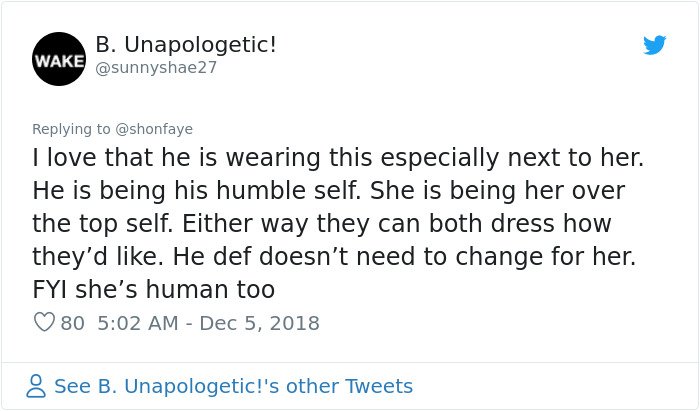See B. Unapologetic!'s other Tweets
Viewport: 700px width, 411px height.
tap(233, 386)
